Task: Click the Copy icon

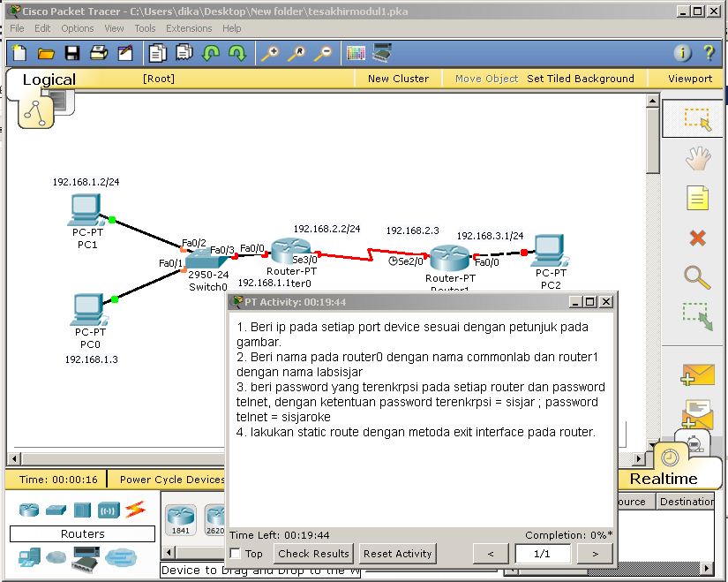Action: (x=158, y=52)
